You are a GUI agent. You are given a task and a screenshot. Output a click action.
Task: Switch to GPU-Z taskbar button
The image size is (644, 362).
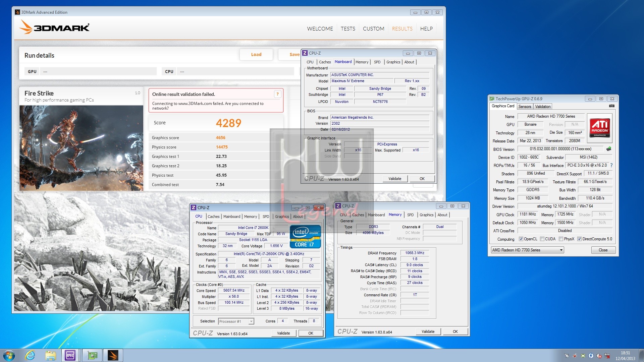[92, 355]
